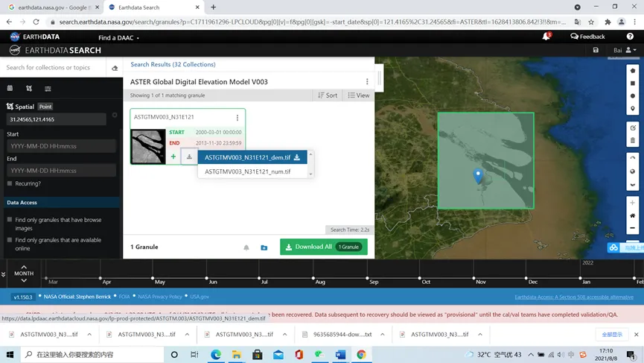This screenshot has height=363, width=644.
Task: Open Search Results (32 Collections) link
Action: tap(173, 65)
